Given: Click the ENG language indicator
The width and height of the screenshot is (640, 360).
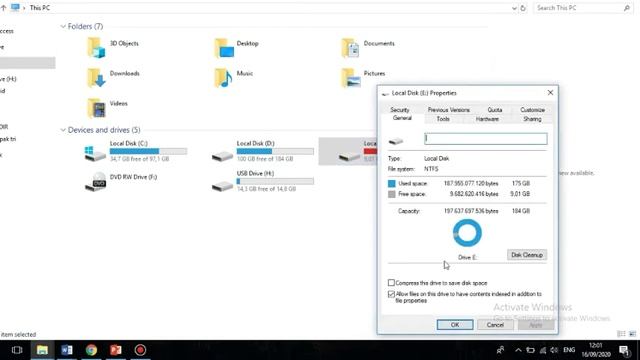Looking at the screenshot, I should pos(569,350).
